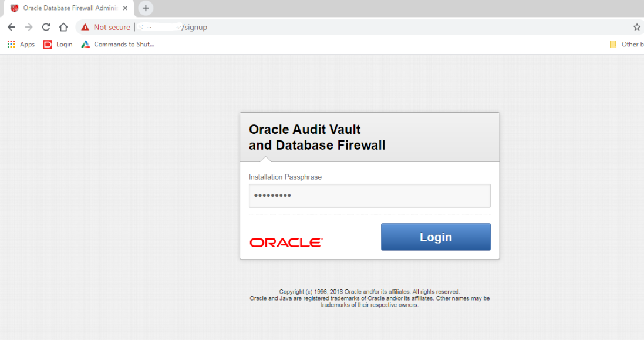Select the Oracle Database Firewall tab

pyautogui.click(x=66, y=8)
